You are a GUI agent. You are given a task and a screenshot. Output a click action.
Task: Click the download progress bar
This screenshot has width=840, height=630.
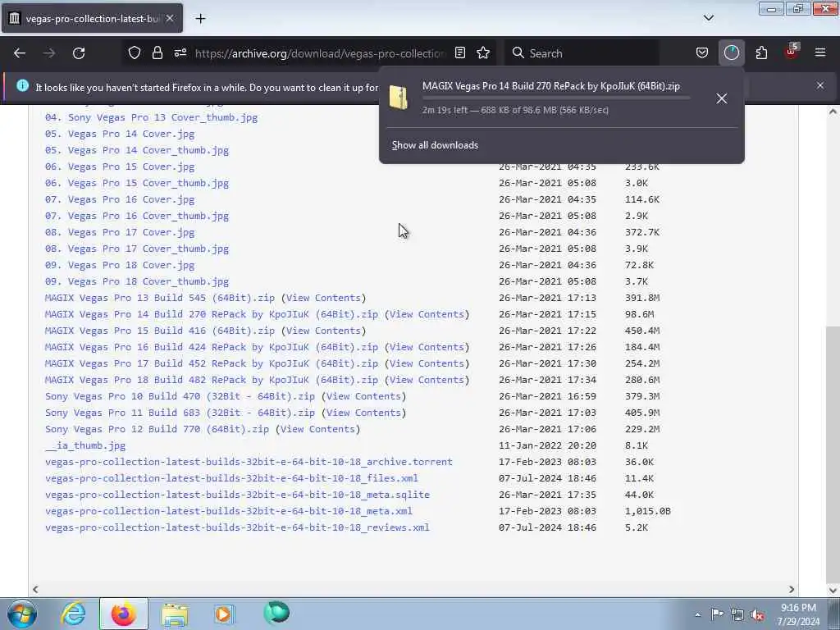[x=556, y=98]
